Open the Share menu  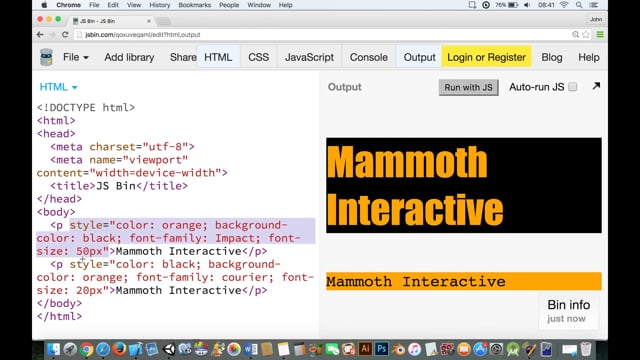[183, 57]
